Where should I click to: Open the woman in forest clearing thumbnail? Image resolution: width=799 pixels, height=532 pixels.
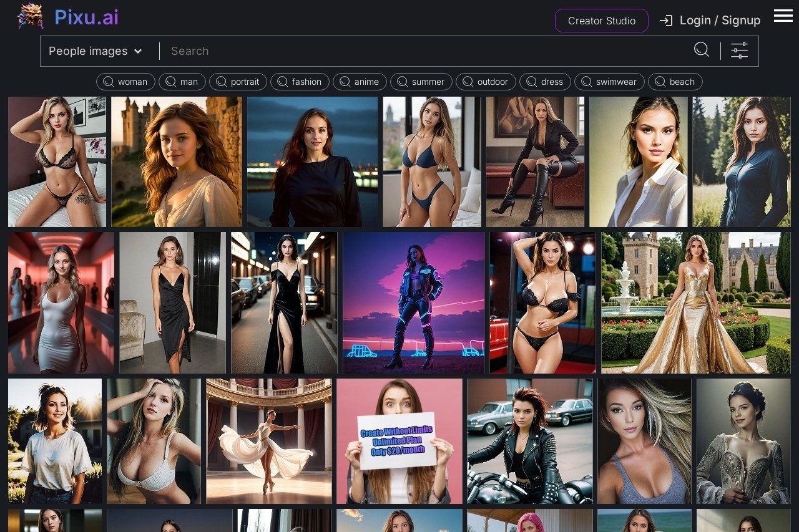tap(742, 162)
